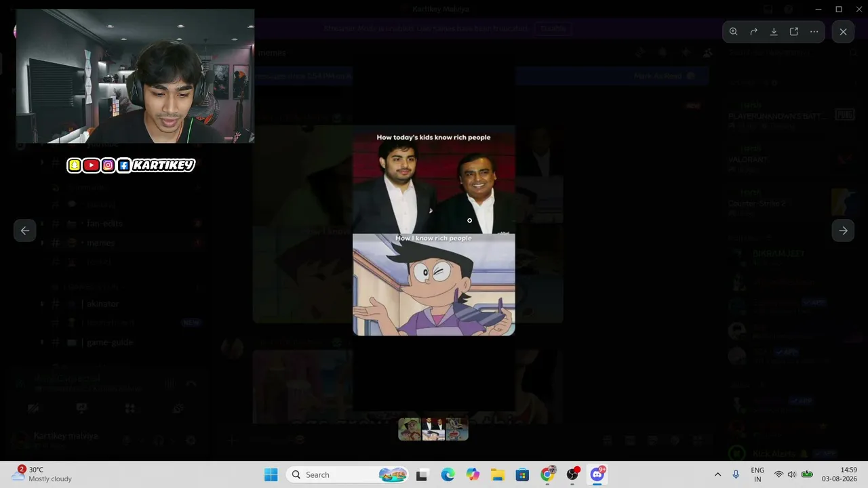Open the more options ellipsis menu
This screenshot has width=868, height=488.
point(814,32)
